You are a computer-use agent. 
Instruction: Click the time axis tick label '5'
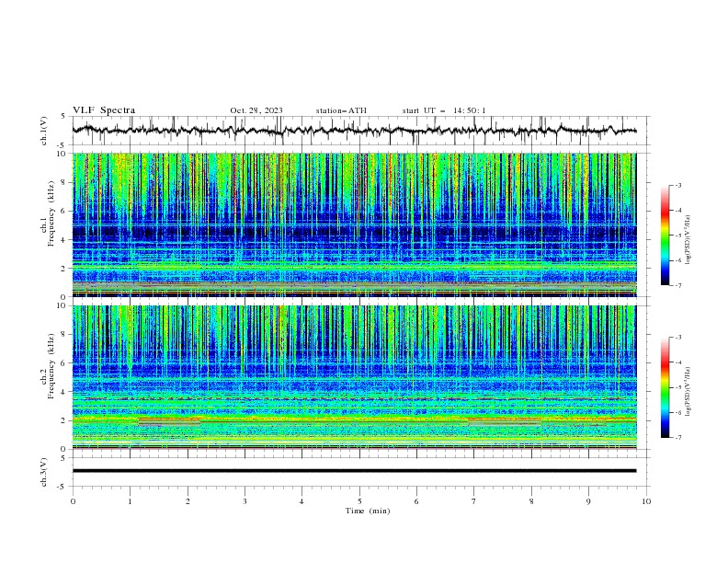(359, 501)
